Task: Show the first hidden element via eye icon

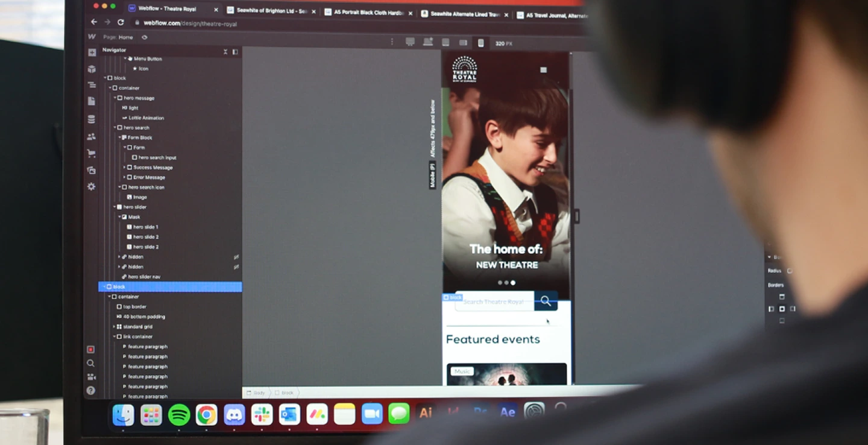Action: pos(236,257)
